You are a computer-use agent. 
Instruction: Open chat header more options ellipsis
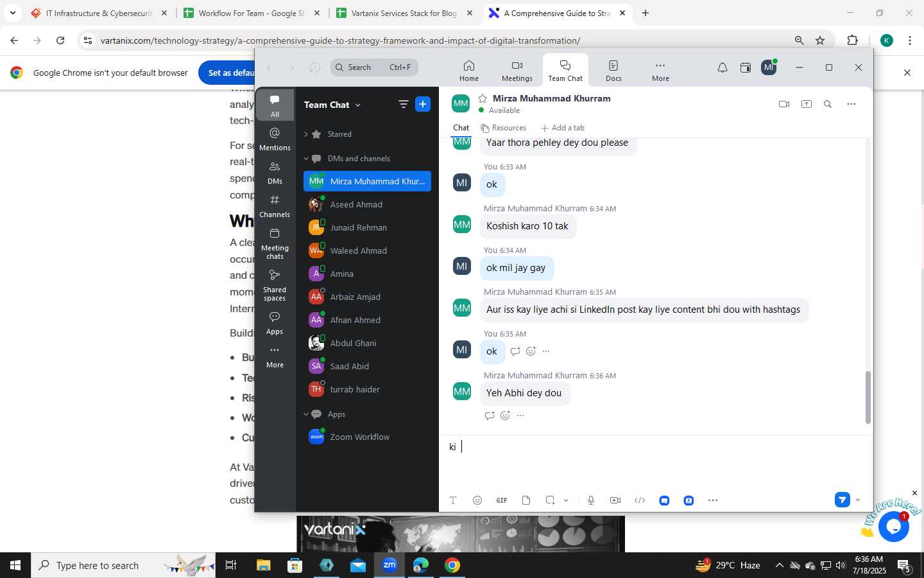(851, 104)
